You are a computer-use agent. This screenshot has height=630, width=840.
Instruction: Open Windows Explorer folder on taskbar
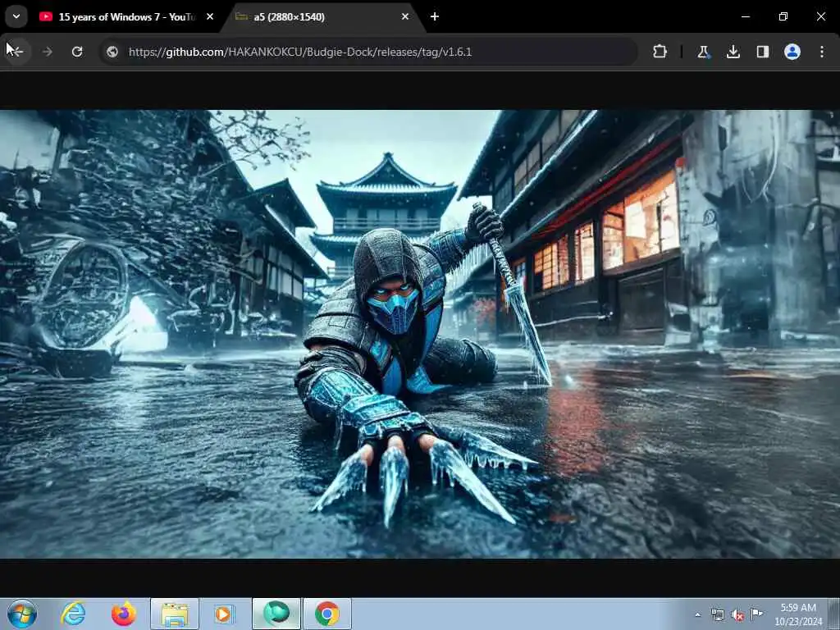(x=175, y=614)
